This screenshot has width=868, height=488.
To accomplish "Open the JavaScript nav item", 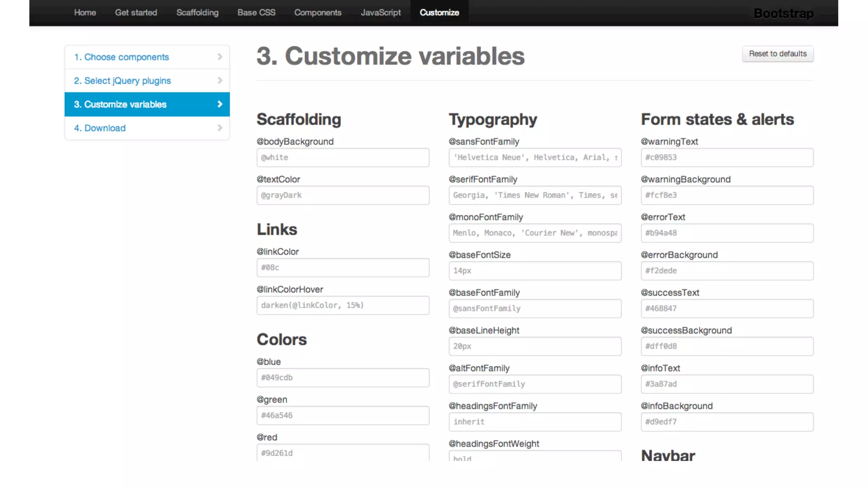I will click(381, 13).
